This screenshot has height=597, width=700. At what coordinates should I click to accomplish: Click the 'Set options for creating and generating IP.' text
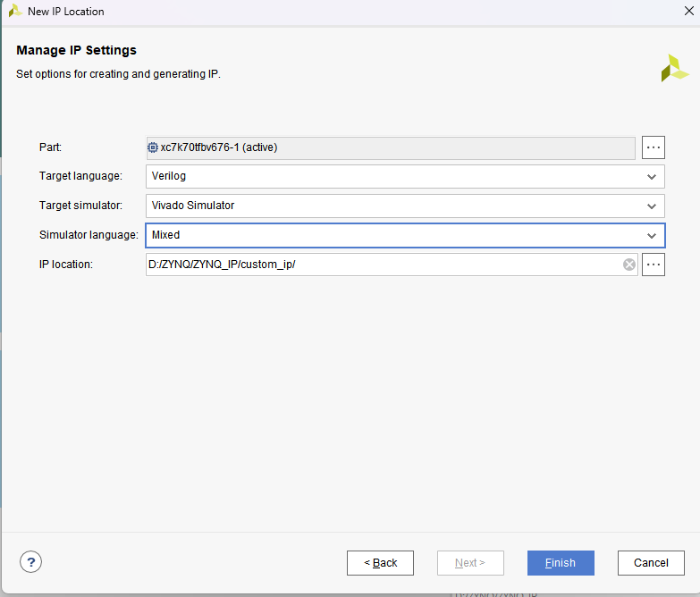pyautogui.click(x=118, y=74)
